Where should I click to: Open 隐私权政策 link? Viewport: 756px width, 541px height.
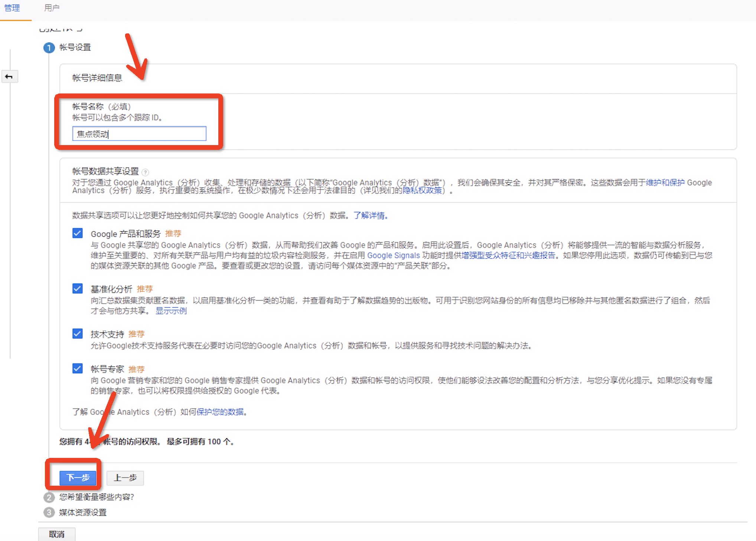[x=422, y=191]
